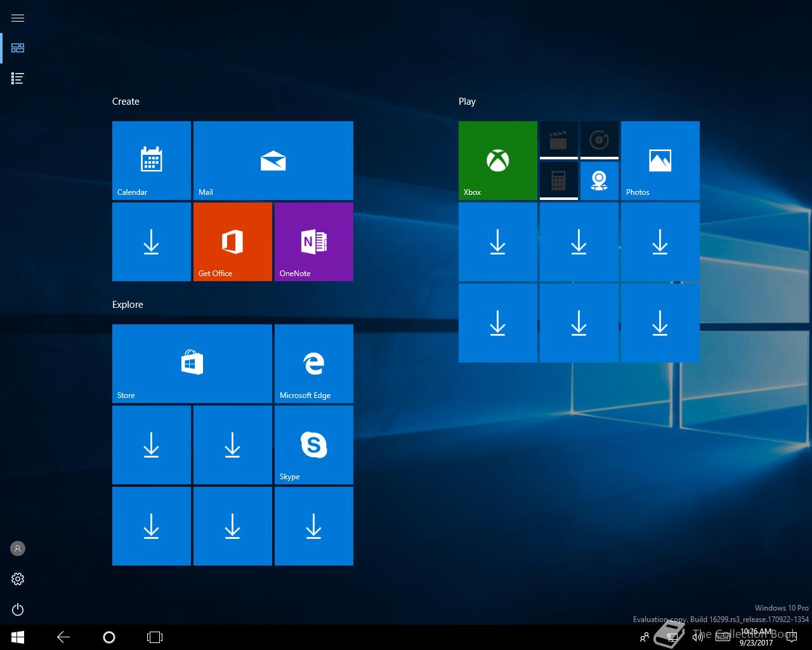Image resolution: width=812 pixels, height=650 pixels.
Task: Open the Store tile
Action: pyautogui.click(x=192, y=364)
